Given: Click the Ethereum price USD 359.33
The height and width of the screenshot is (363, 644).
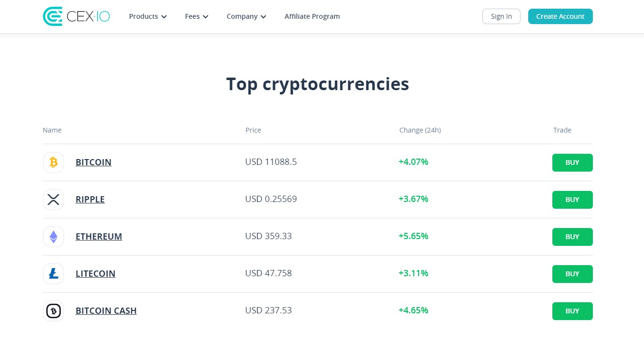Looking at the screenshot, I should [269, 236].
